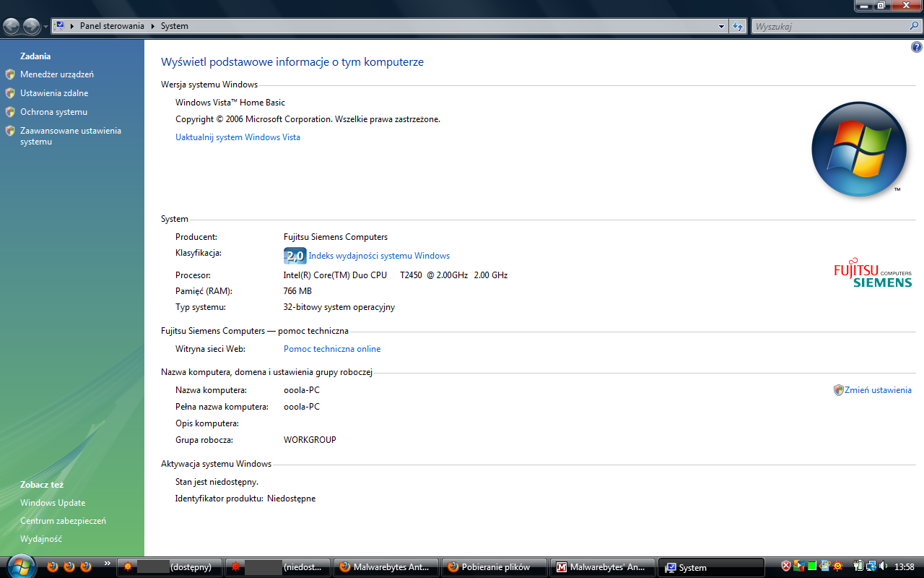Click the Forward navigation arrow button
The image size is (924, 578).
31,27
